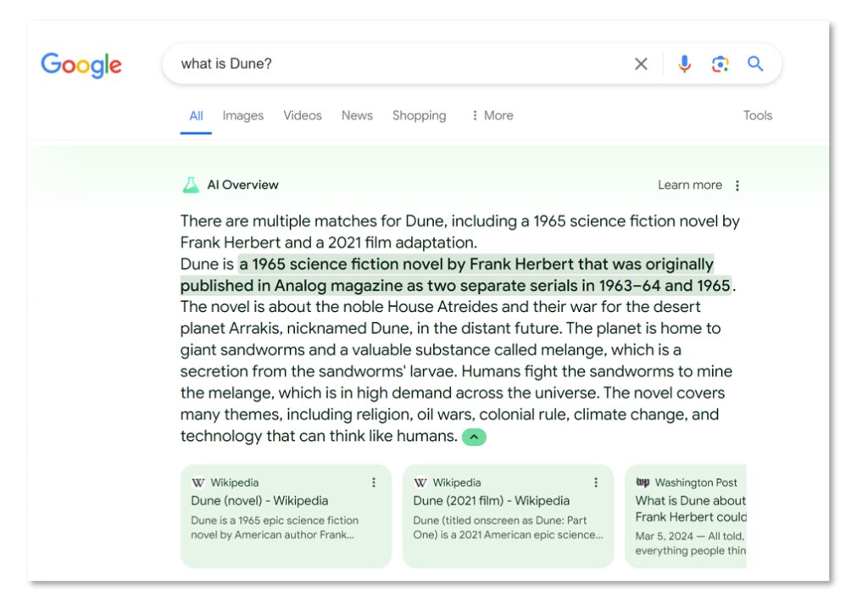Open AI Overview three-dot options menu
868x613 pixels.
click(x=737, y=186)
